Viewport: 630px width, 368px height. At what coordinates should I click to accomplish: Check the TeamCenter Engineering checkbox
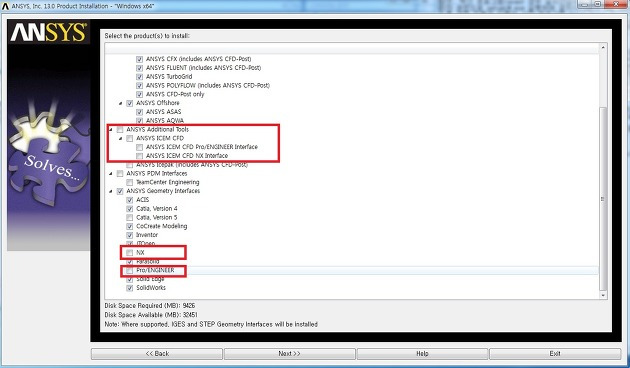(x=130, y=182)
